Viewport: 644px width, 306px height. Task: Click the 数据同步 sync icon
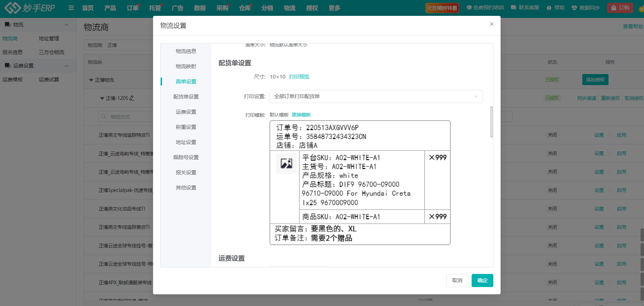(x=574, y=8)
